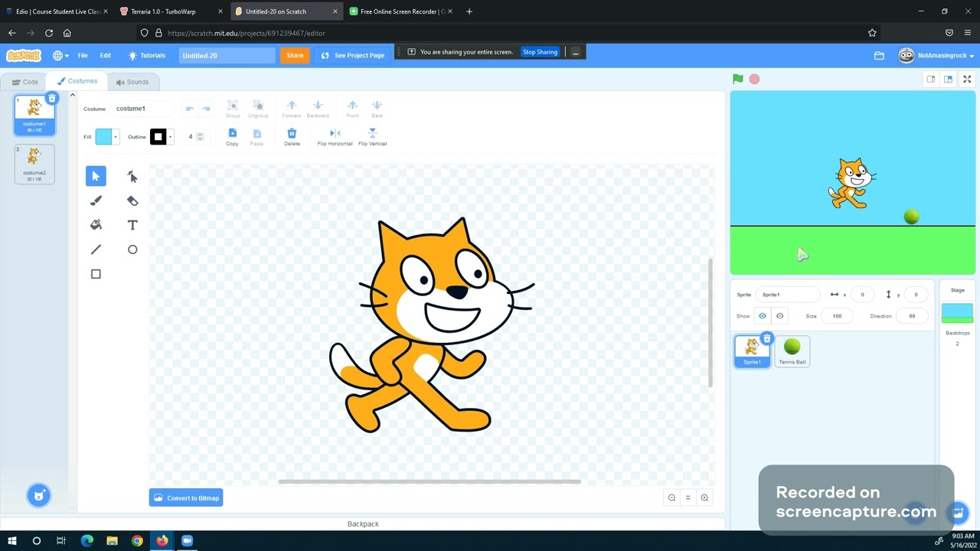Select the Stage backdrop thumbnail
The height and width of the screenshot is (551, 980).
(x=957, y=313)
